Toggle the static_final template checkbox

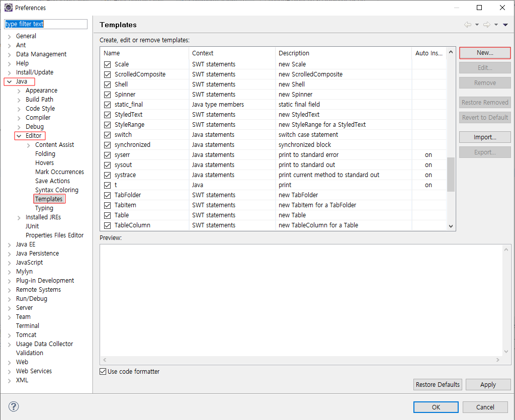108,105
